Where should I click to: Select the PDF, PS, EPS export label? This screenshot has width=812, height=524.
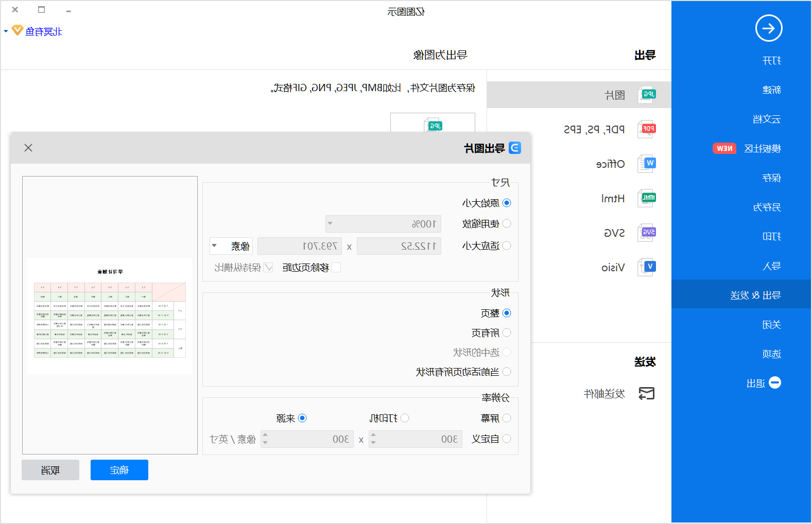594,129
